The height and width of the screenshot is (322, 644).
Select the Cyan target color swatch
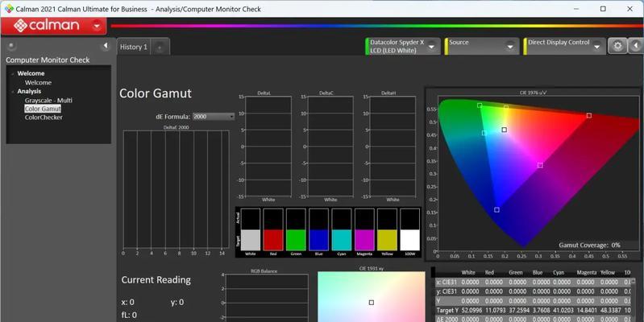click(341, 240)
